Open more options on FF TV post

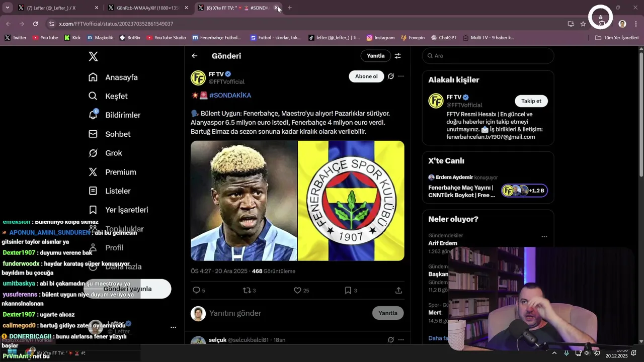click(401, 76)
